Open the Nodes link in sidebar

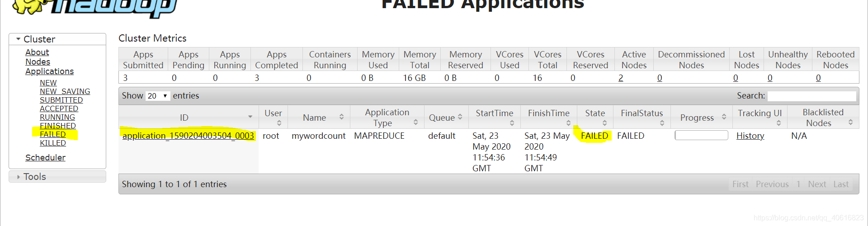(38, 62)
